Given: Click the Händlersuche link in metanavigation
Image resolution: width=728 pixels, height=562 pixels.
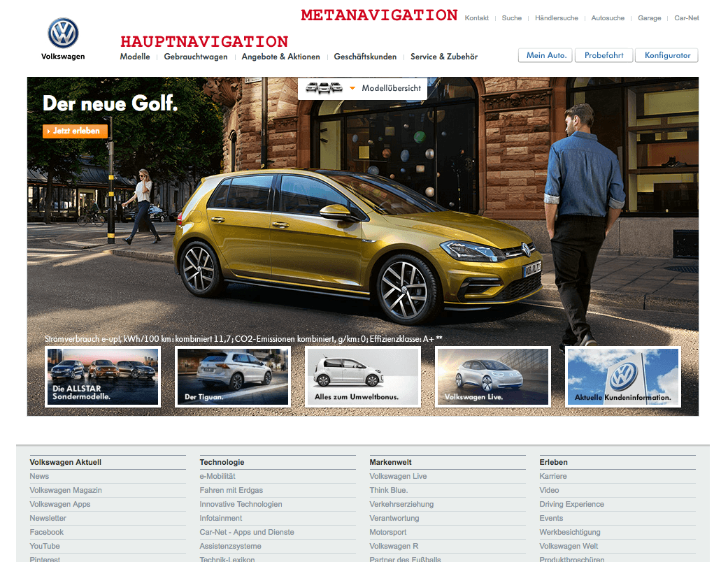Looking at the screenshot, I should coord(556,18).
